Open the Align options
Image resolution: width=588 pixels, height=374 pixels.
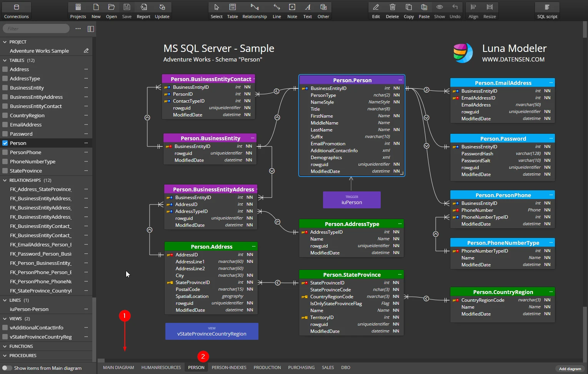coord(473,11)
